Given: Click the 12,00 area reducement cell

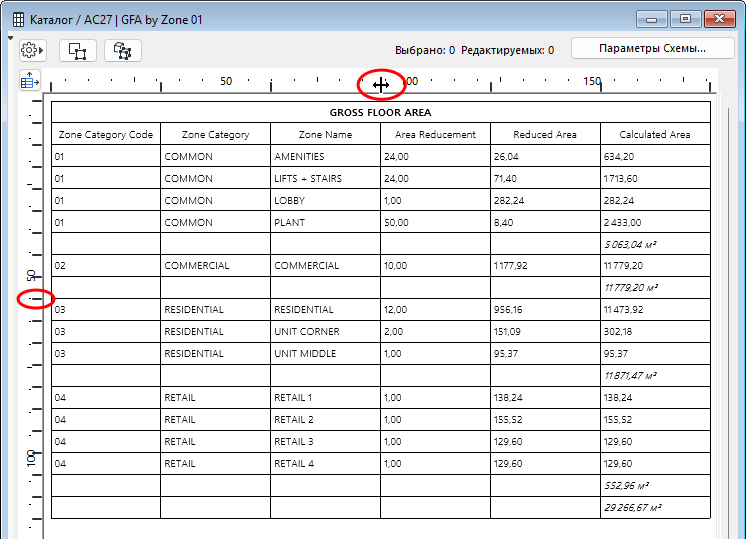Looking at the screenshot, I should pos(435,309).
